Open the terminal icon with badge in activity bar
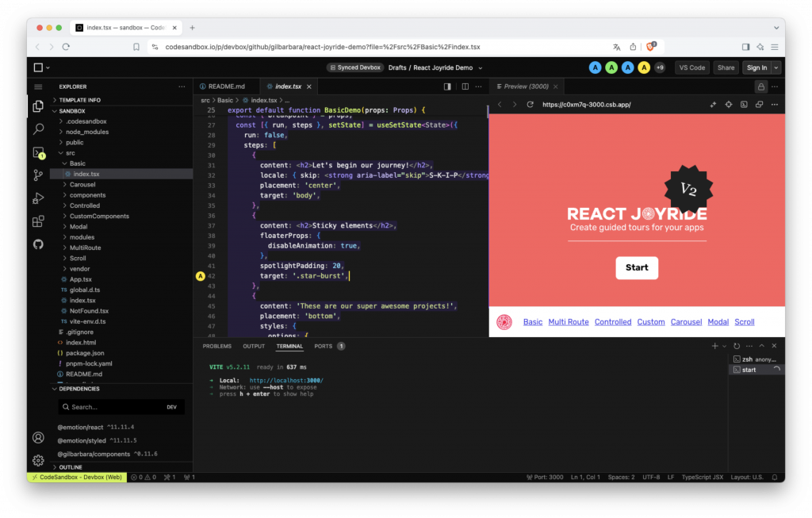The image size is (812, 518). pos(38,152)
